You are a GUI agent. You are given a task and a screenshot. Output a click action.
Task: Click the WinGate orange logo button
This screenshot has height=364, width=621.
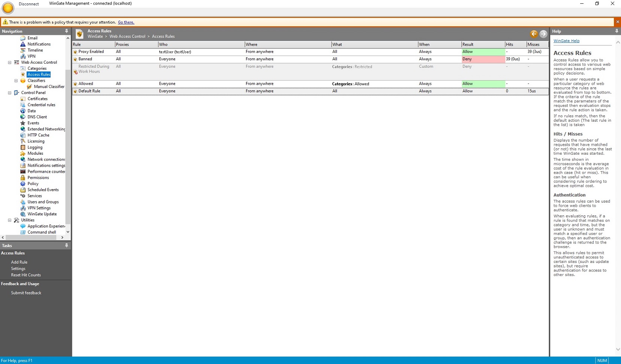tap(8, 7)
